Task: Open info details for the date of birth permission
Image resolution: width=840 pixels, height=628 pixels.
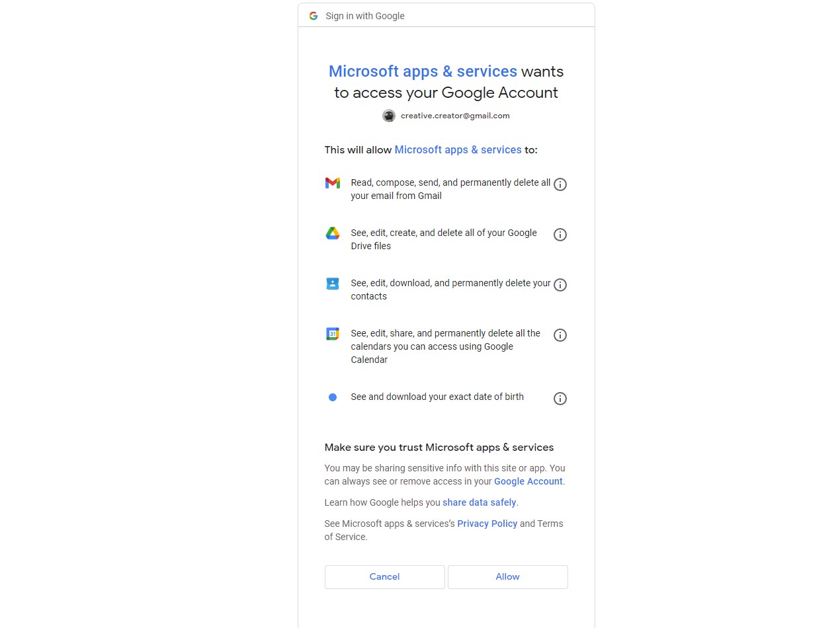Action: click(560, 399)
